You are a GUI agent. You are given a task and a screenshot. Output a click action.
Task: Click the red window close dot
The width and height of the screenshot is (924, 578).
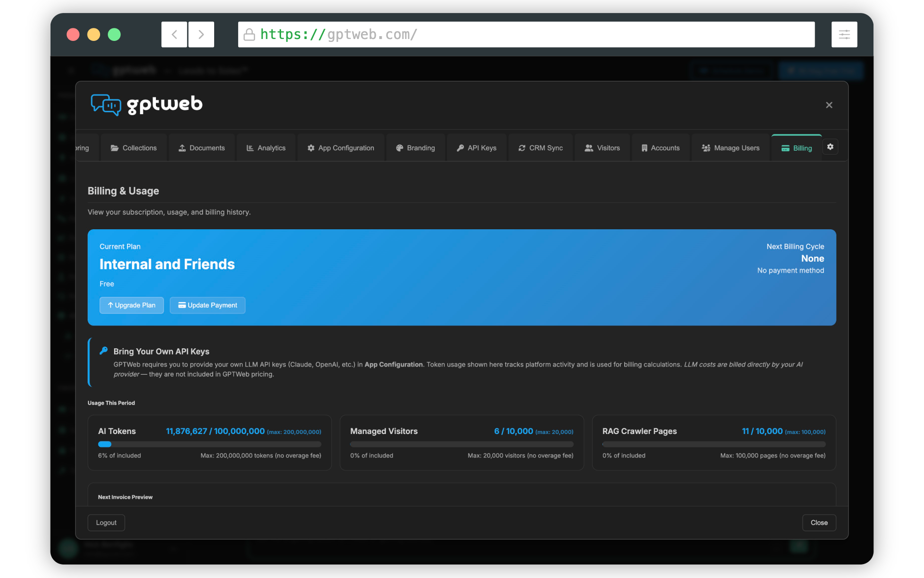coord(73,35)
